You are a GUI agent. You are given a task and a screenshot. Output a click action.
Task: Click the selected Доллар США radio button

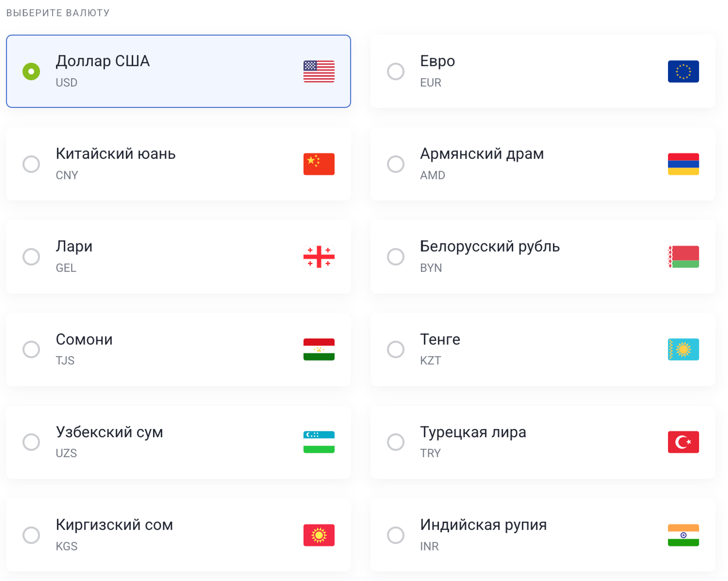(x=31, y=71)
